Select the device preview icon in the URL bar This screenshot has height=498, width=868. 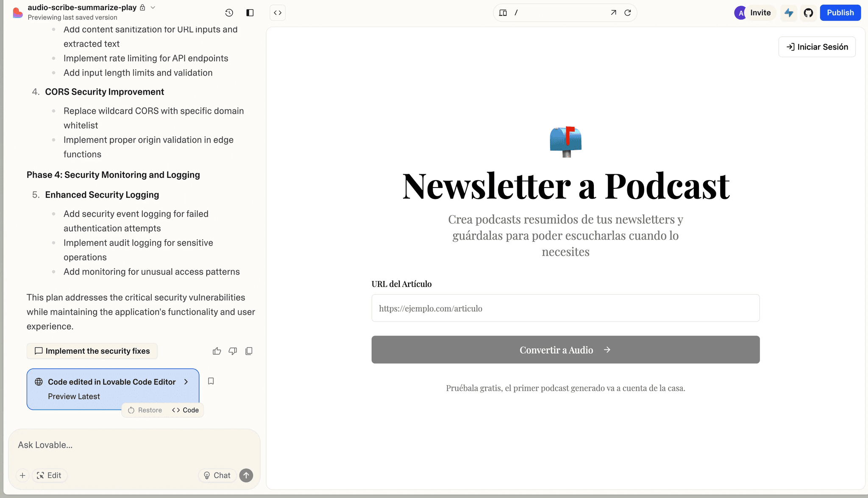click(x=503, y=13)
